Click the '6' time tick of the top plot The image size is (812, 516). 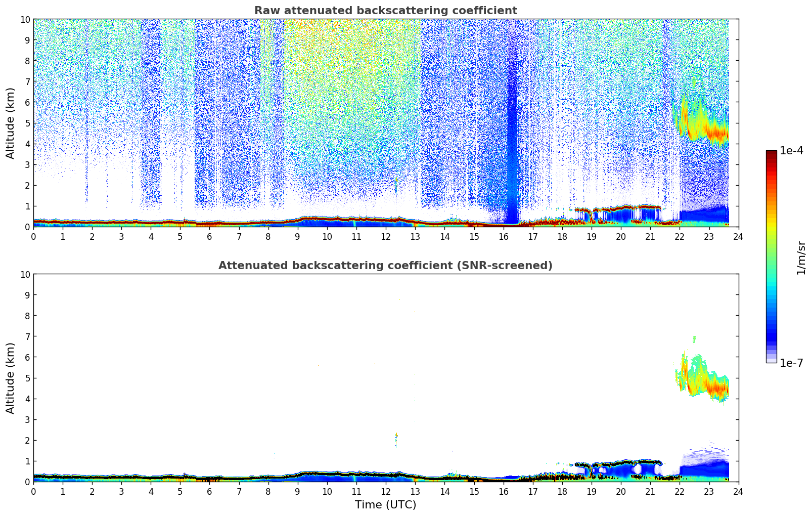(210, 236)
